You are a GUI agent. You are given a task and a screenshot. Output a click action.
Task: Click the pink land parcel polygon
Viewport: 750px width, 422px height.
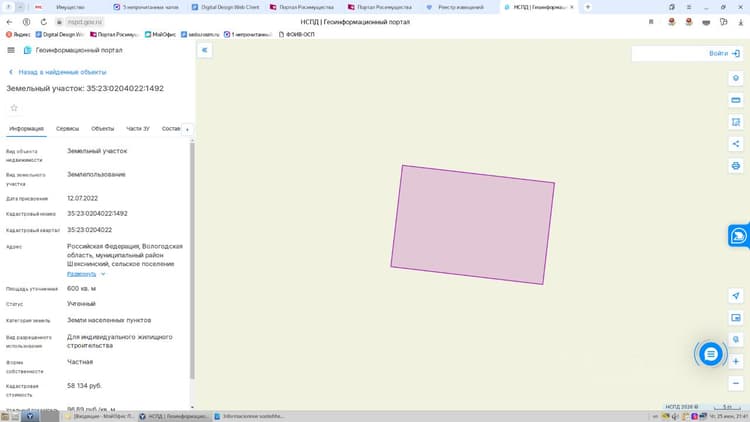point(473,224)
